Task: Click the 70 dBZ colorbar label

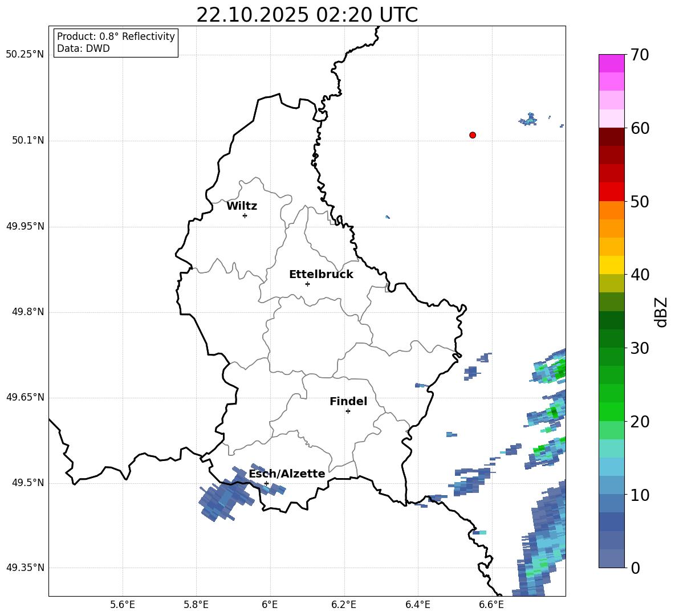Action: pyautogui.click(x=640, y=55)
